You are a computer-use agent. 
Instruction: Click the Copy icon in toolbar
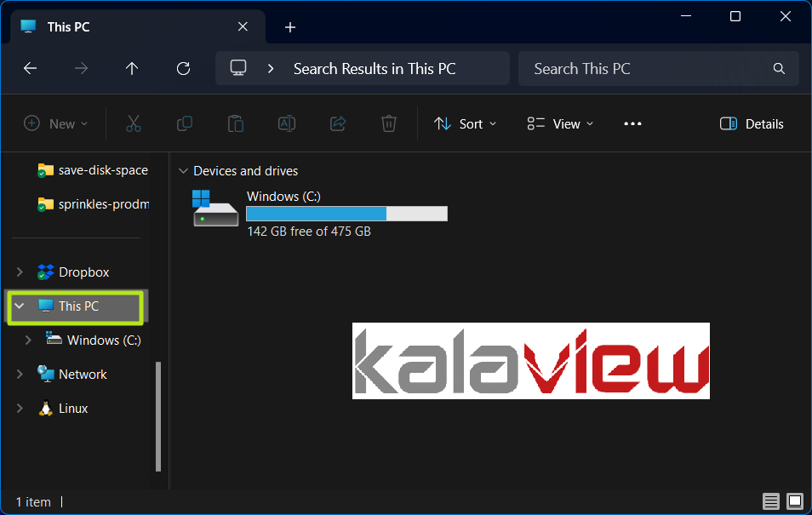pyautogui.click(x=185, y=123)
